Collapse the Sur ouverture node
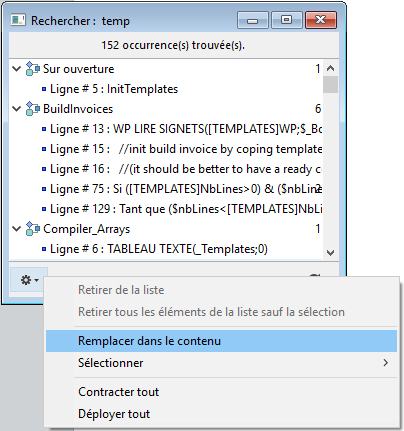The image size is (404, 431). click(16, 69)
